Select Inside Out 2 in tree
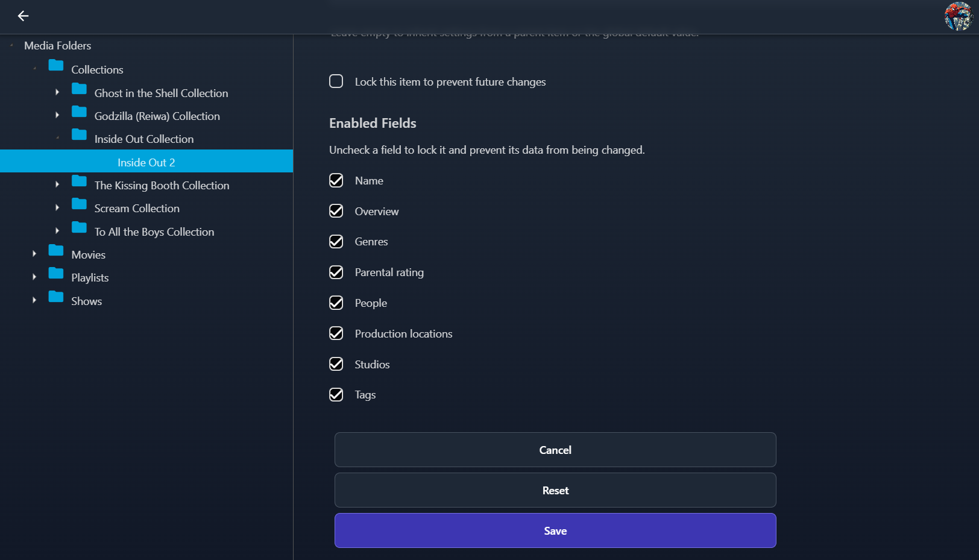The image size is (979, 560). point(146,162)
